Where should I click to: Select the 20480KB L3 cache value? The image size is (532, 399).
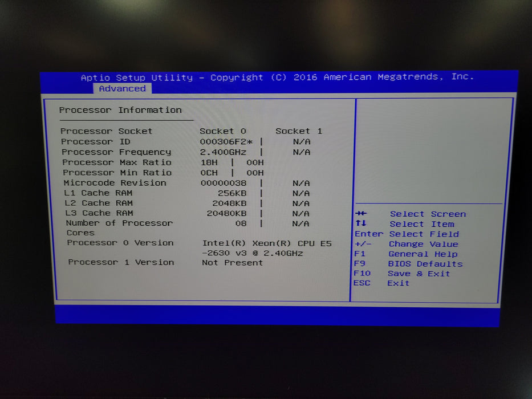click(226, 213)
